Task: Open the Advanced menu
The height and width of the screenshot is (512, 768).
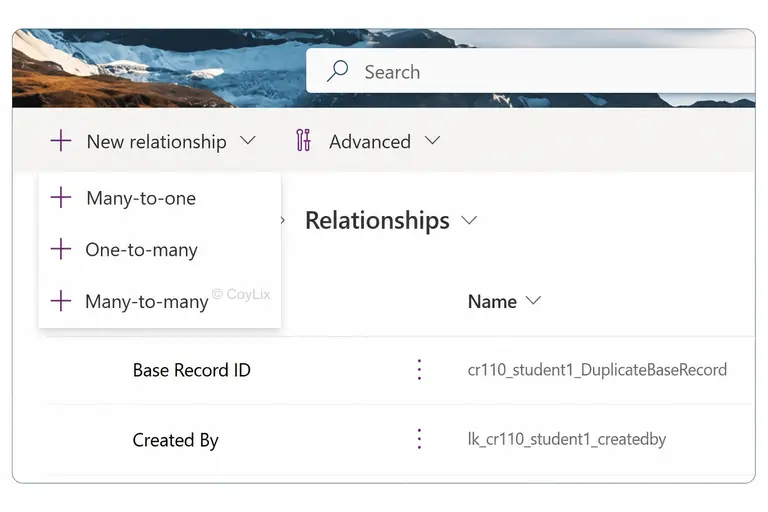Action: click(368, 141)
